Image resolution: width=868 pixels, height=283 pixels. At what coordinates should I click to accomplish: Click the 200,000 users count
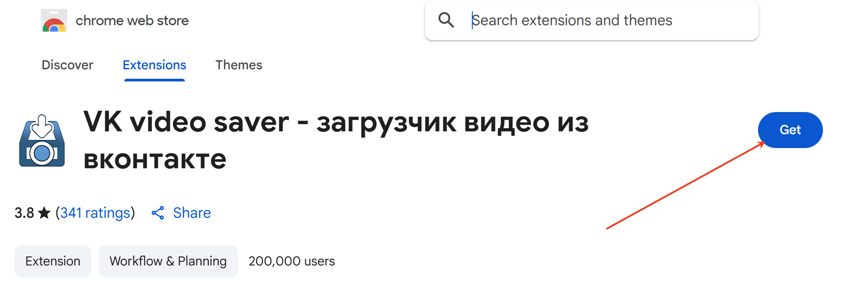[291, 261]
